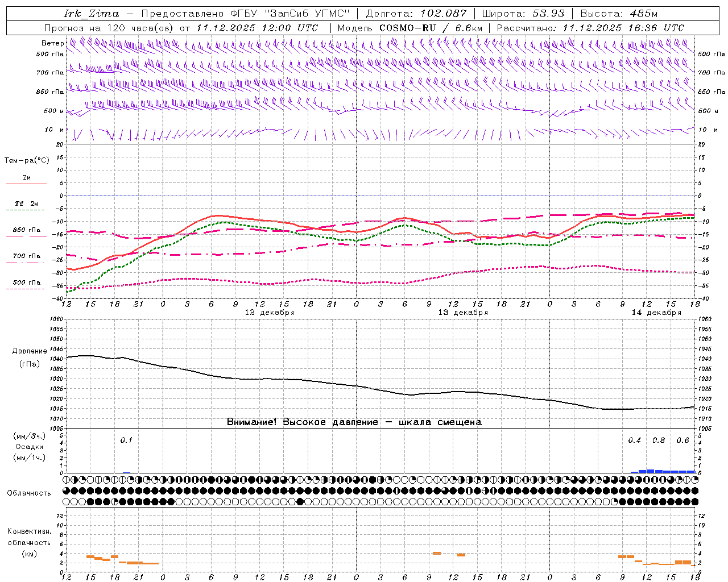The height and width of the screenshot is (582, 728).
Task: Click the forecast start time 11.12.2025 12:00 UTC
Action: coord(257,28)
